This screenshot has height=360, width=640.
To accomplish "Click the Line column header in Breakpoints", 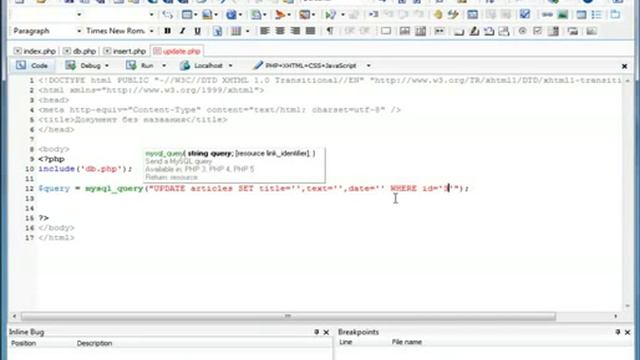I will point(345,342).
